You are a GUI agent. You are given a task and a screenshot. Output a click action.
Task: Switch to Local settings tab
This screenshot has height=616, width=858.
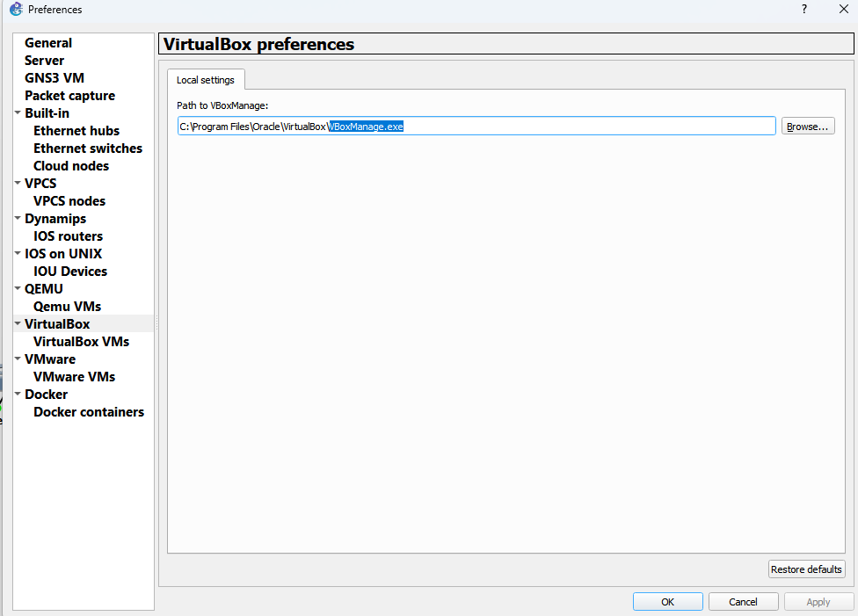tap(205, 80)
